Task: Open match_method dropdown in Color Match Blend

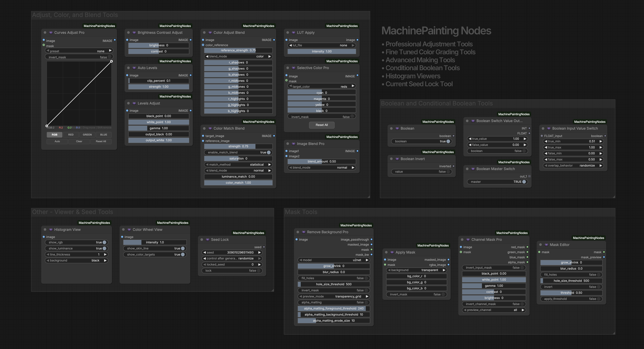Action: (x=238, y=165)
